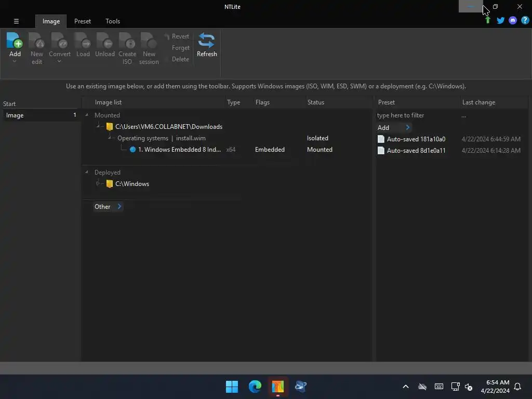Click '4/22/2024 6:44:59 AM' date text

coord(491,139)
